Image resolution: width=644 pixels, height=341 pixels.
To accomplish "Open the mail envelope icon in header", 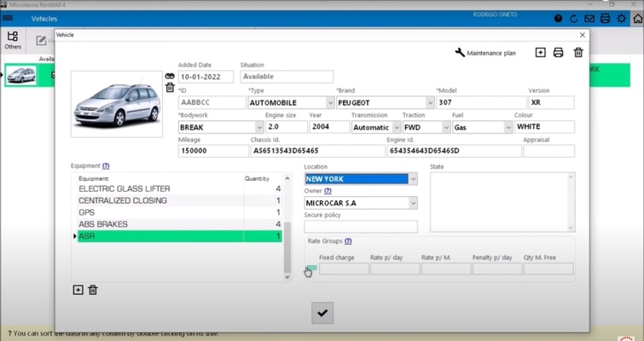I will coord(589,19).
